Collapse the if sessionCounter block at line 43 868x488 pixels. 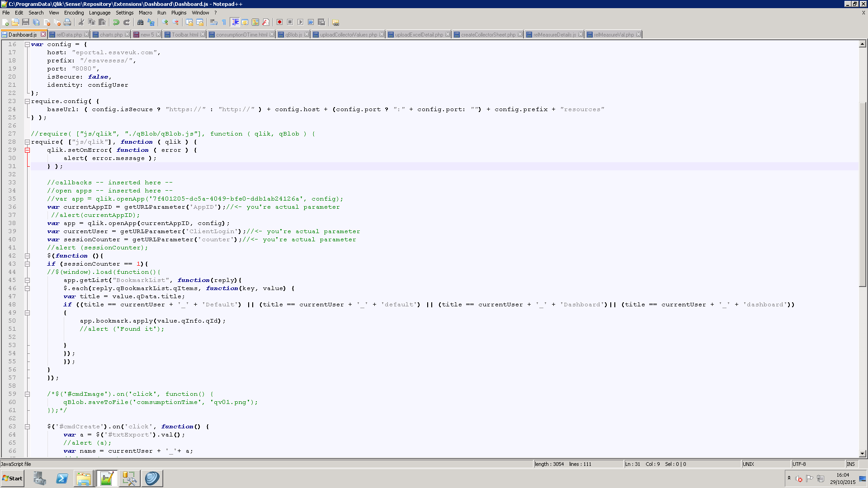click(x=27, y=264)
